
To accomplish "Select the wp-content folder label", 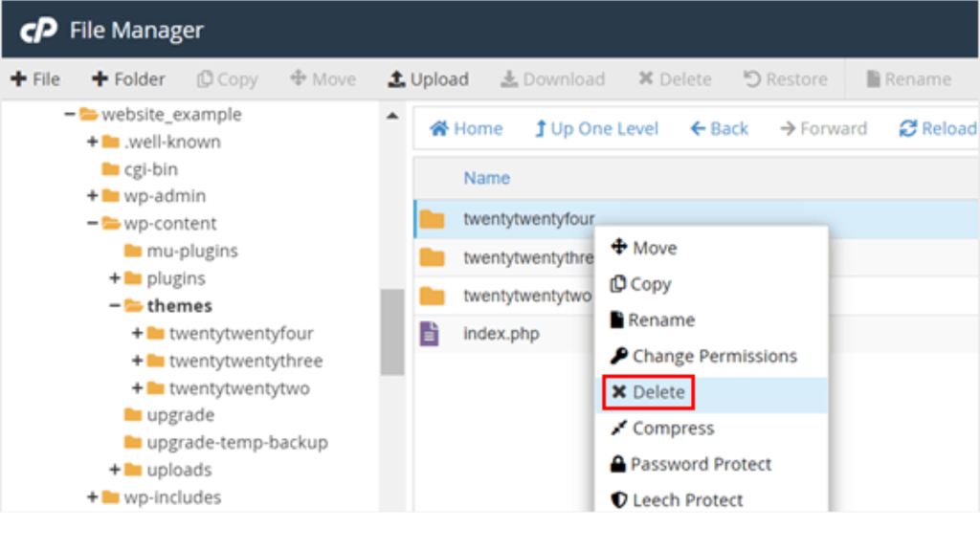I will (x=170, y=224).
